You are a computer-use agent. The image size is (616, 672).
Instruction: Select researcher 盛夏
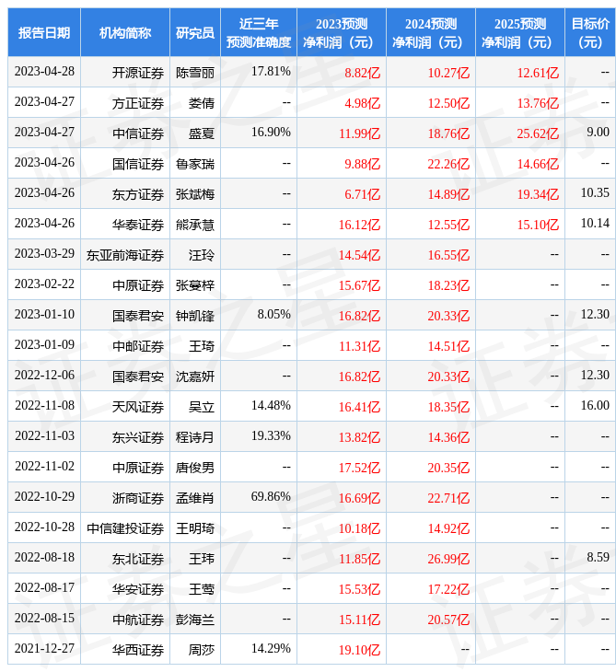click(202, 133)
